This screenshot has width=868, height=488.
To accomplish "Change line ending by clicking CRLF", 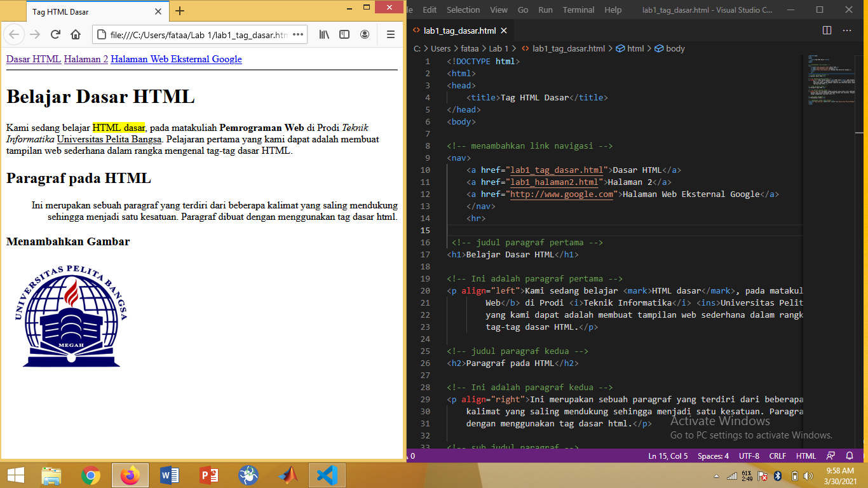I will 778,456.
